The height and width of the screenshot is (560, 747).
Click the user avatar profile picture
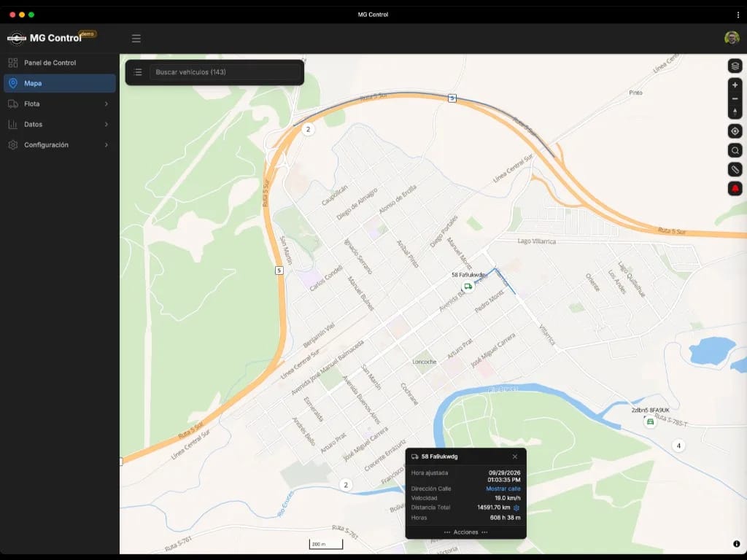pyautogui.click(x=732, y=38)
